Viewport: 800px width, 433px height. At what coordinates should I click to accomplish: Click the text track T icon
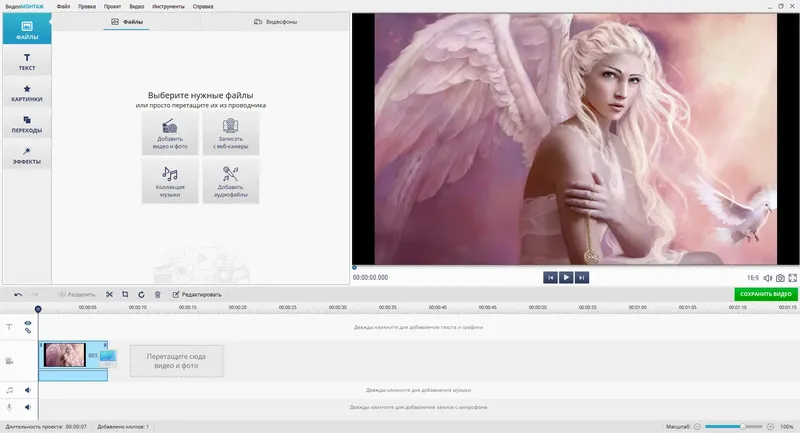click(x=9, y=327)
